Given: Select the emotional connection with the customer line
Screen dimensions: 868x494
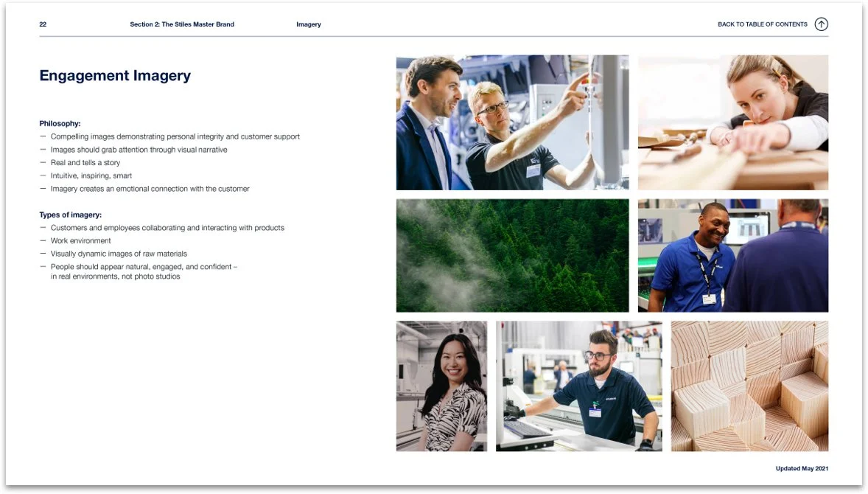Looking at the screenshot, I should pos(150,189).
